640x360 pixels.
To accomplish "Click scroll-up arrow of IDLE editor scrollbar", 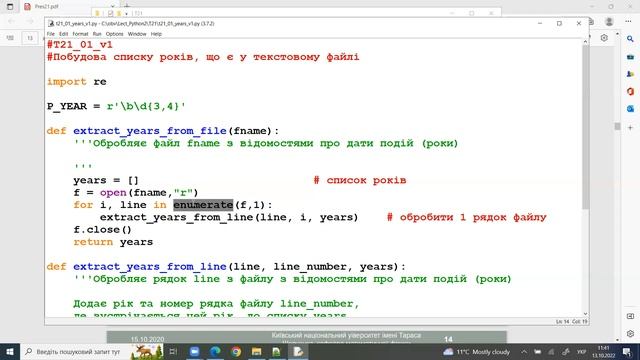I will coord(585,42).
